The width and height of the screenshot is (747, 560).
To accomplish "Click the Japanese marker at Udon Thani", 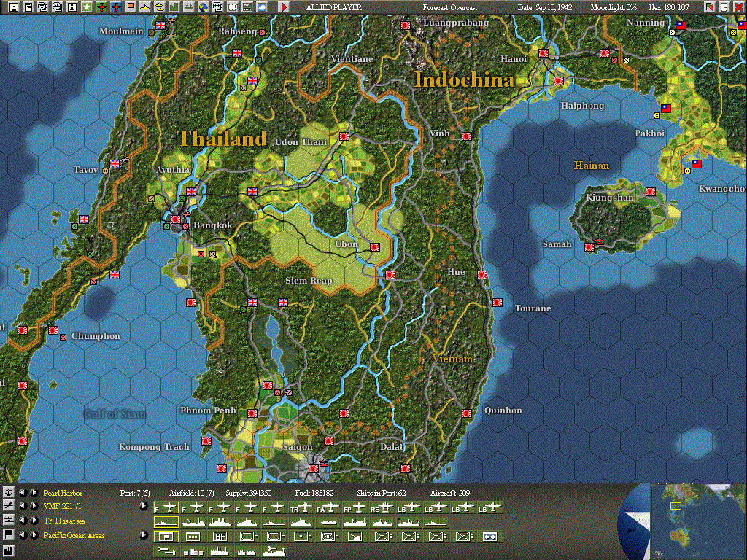I will click(x=344, y=136).
